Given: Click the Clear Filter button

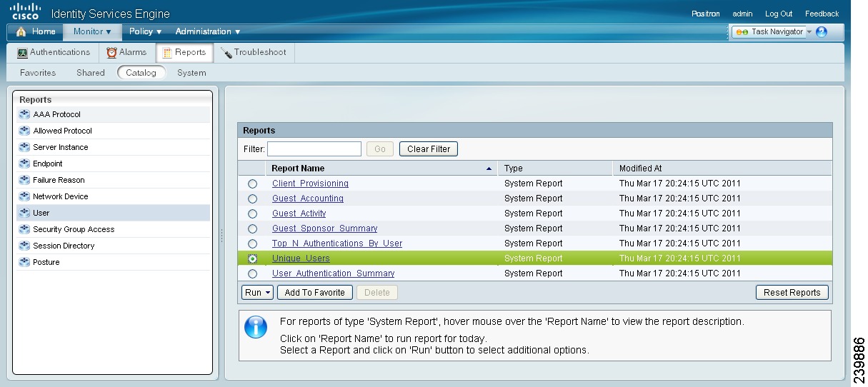Looking at the screenshot, I should [x=429, y=149].
